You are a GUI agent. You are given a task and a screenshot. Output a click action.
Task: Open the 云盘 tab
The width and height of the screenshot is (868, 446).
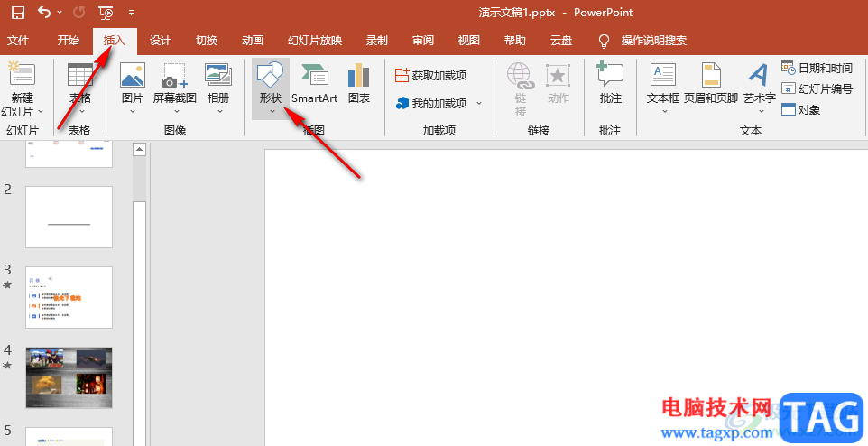[560, 41]
